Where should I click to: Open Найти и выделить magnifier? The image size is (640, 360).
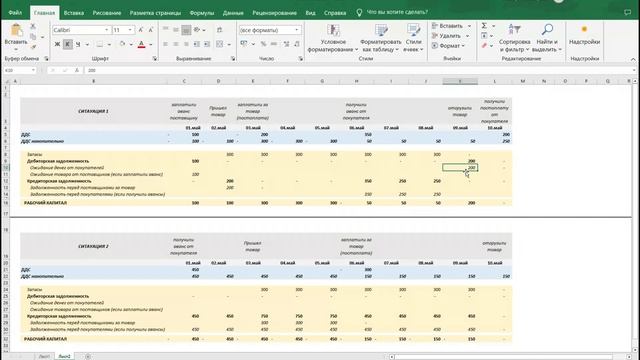[547, 38]
